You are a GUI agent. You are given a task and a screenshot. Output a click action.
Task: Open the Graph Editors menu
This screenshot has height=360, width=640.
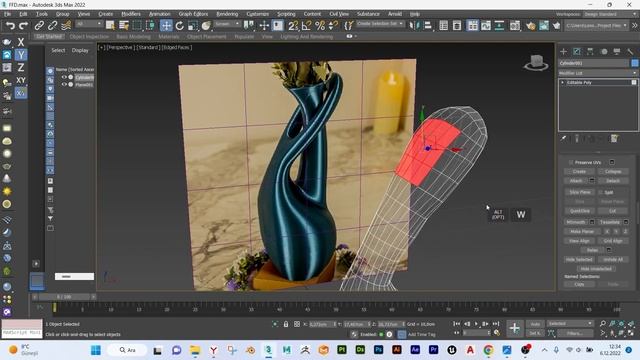[193, 14]
